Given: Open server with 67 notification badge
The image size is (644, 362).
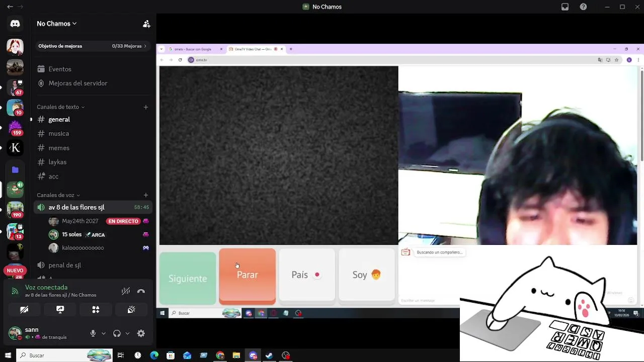Looking at the screenshot, I should coord(15,87).
